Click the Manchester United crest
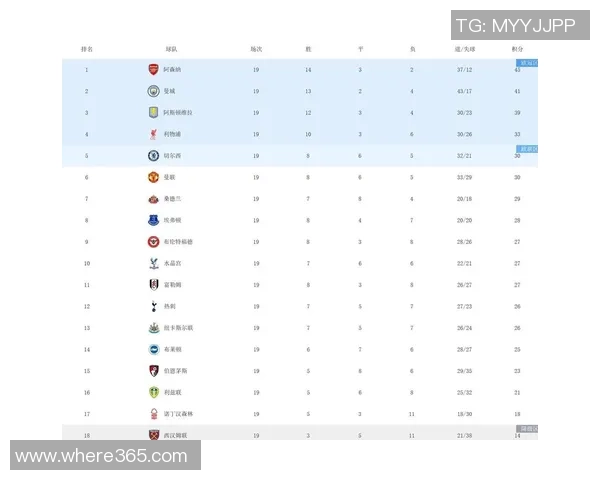Viewport: 600px width, 480px height. (x=153, y=177)
